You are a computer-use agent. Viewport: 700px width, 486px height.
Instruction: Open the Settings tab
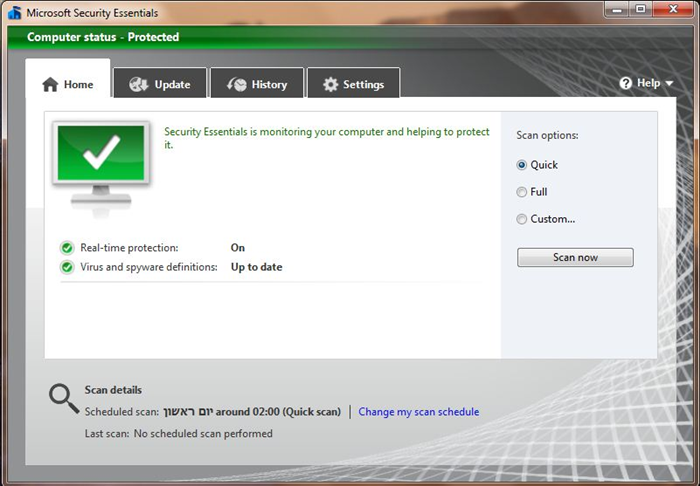[354, 83]
